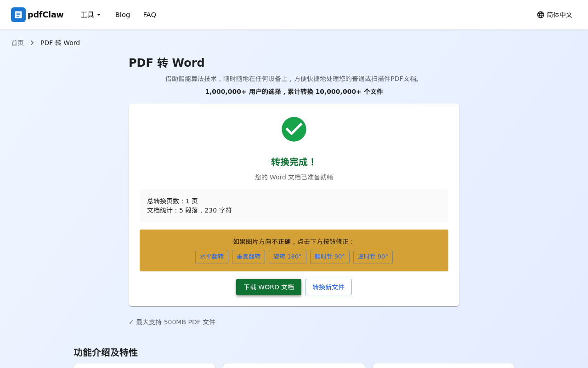Rotate image clockwise with 顺时针 90°
The height and width of the screenshot is (368, 588).
330,257
